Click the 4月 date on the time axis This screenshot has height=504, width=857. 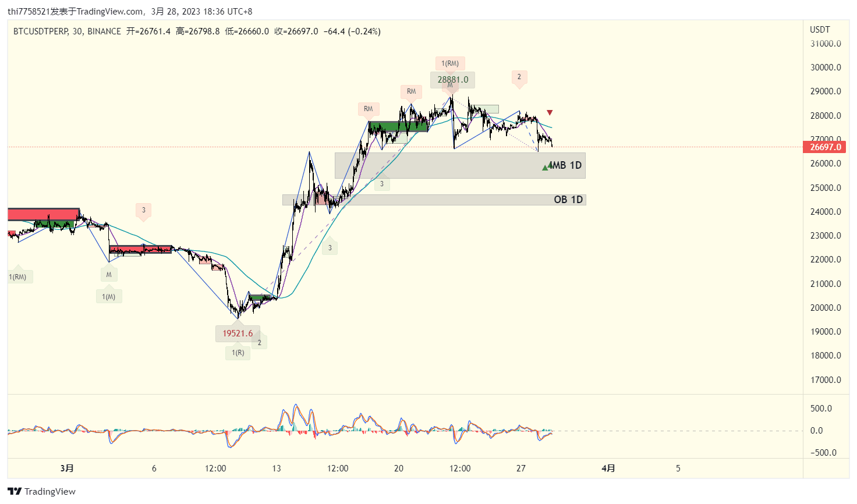pyautogui.click(x=608, y=468)
